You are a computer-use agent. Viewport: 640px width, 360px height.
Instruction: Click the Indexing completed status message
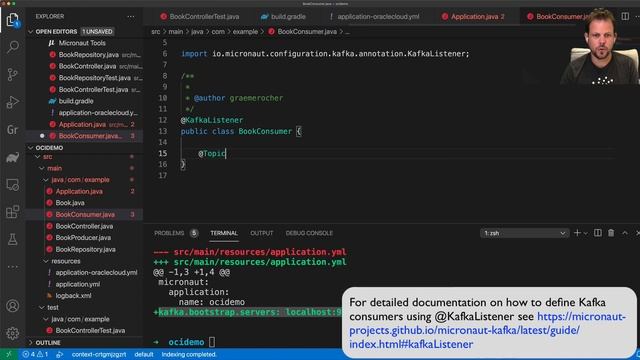click(x=189, y=354)
